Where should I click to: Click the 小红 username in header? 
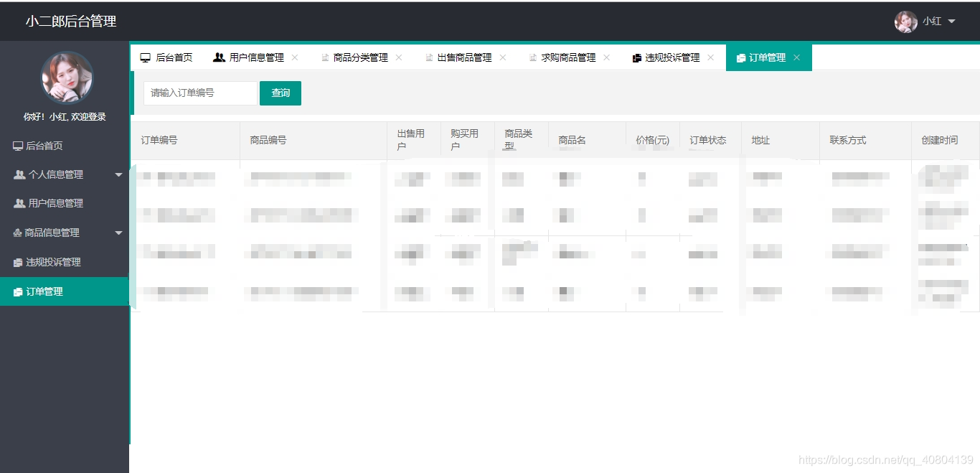932,22
